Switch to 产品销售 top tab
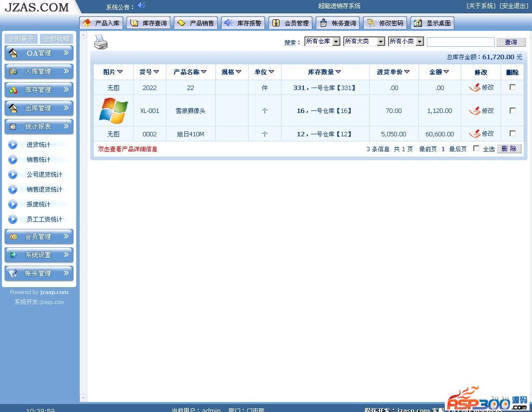Screen dimensions: 532x412 coord(196,23)
